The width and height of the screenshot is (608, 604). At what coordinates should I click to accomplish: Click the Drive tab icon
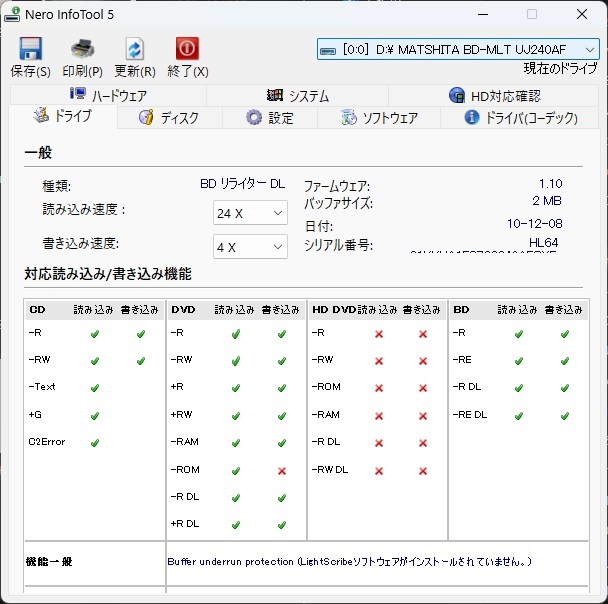41,115
